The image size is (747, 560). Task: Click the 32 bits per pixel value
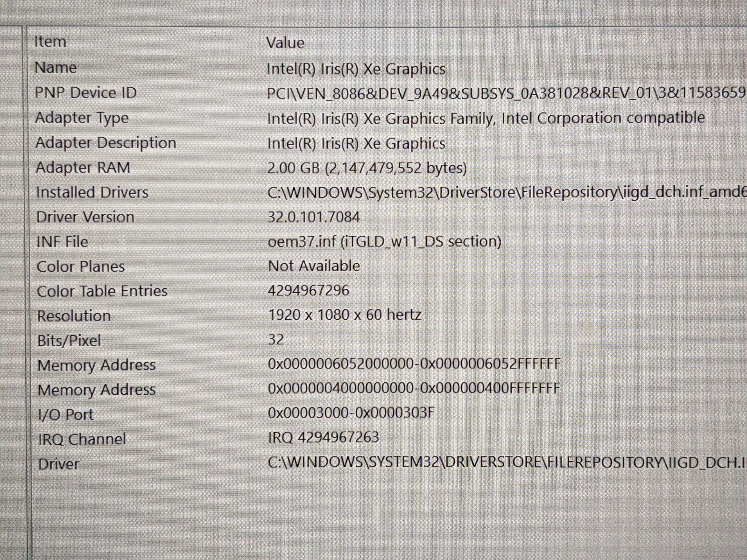[x=276, y=339]
